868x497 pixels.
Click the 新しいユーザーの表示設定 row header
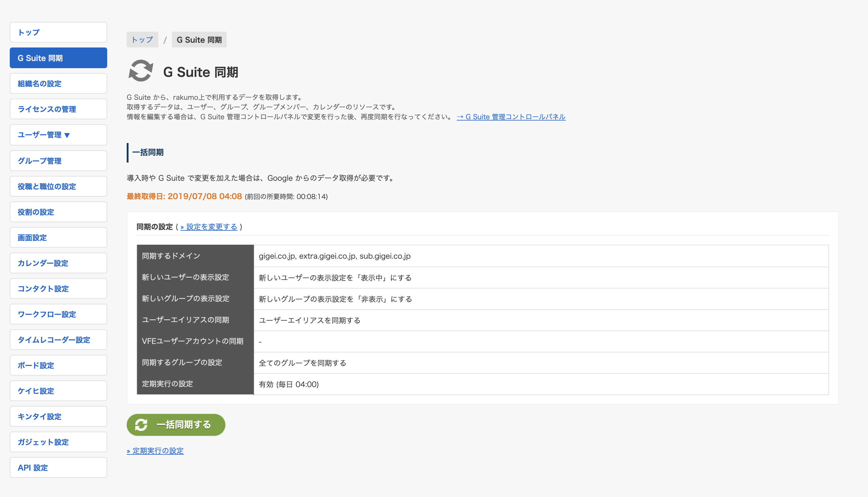(x=196, y=278)
